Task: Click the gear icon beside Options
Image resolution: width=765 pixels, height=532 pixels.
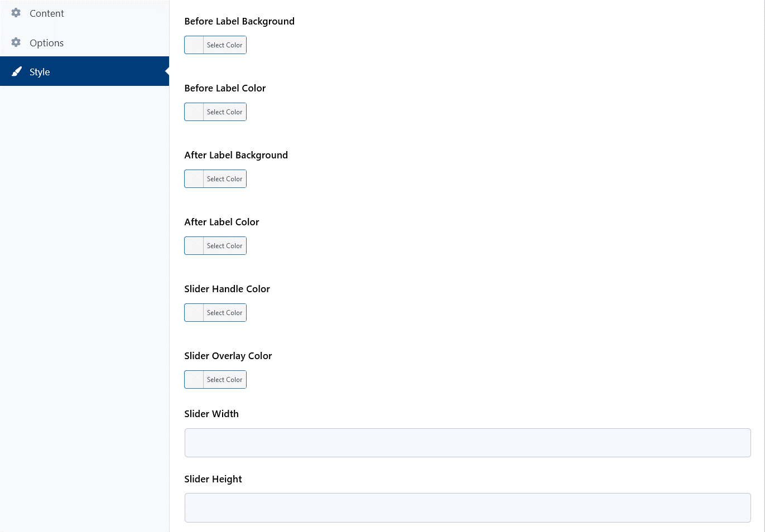Action: pyautogui.click(x=16, y=42)
